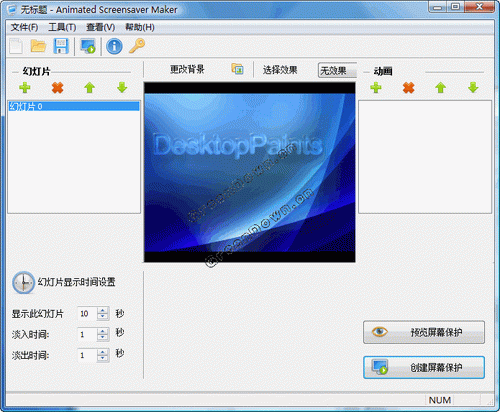This screenshot has height=412, width=500.
Task: Add a slide with the green plus under 幻灯片
Action: (x=25, y=88)
